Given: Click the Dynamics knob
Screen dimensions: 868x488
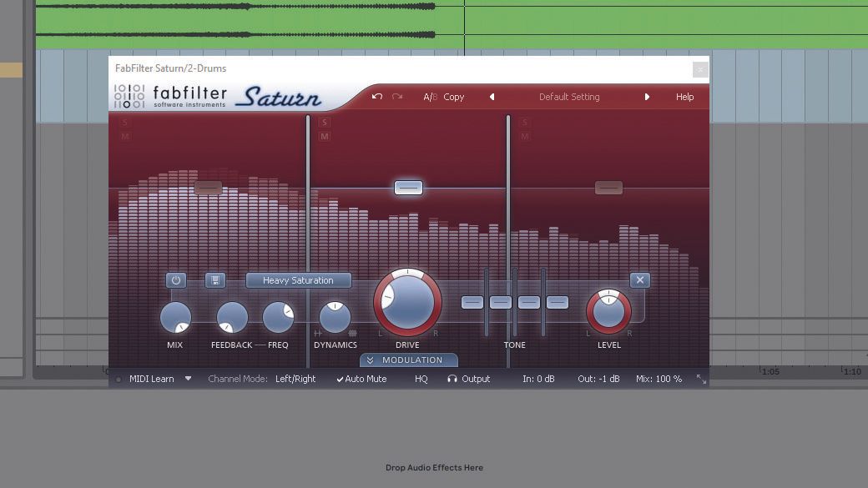Looking at the screenshot, I should (x=336, y=318).
